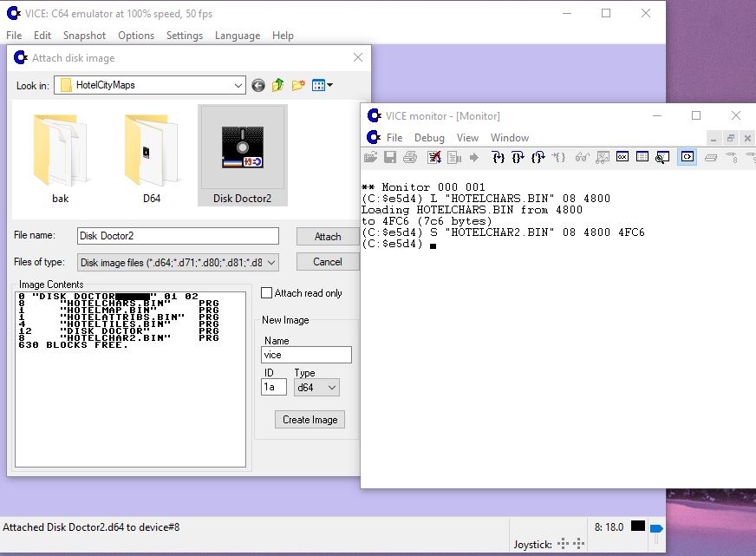Open the register list window icon
This screenshot has height=556, width=756.
click(642, 157)
